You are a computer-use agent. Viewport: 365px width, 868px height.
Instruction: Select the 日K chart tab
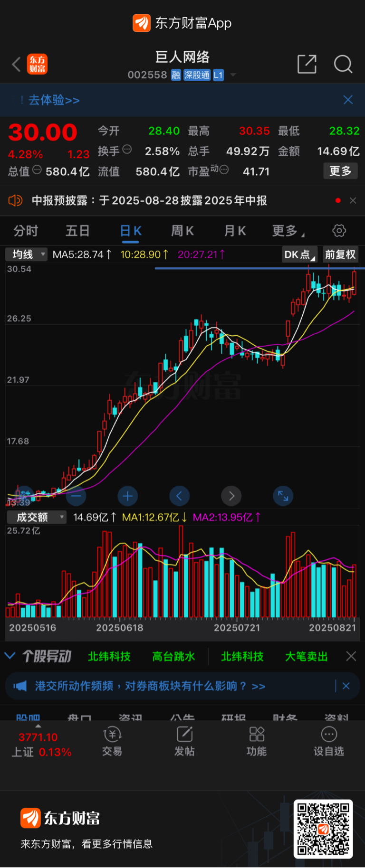tap(131, 231)
